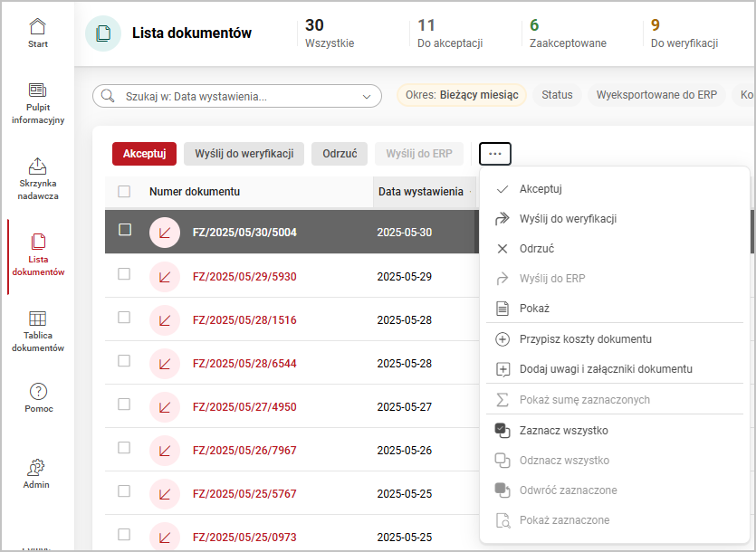The height and width of the screenshot is (552, 756).
Task: Open the Okres: Bieżący miesiąc filter
Action: point(462,95)
